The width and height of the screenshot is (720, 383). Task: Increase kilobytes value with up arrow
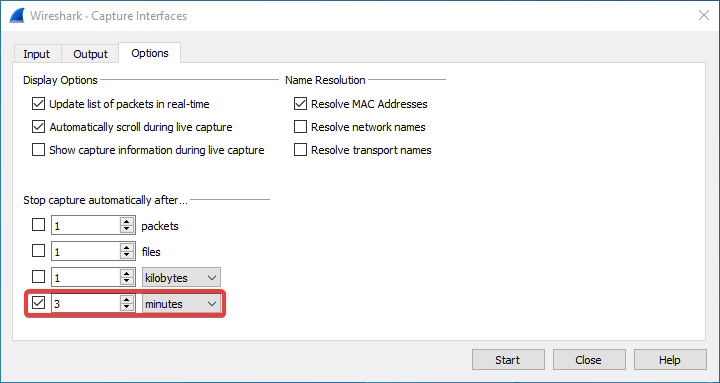127,273
